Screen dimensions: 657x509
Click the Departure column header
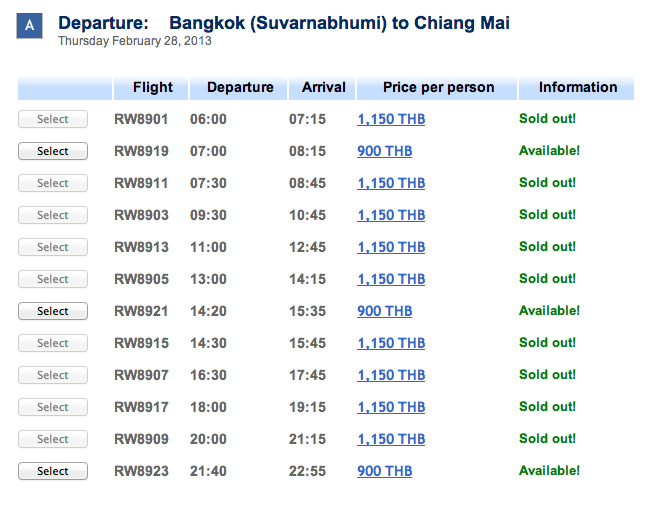tap(239, 88)
